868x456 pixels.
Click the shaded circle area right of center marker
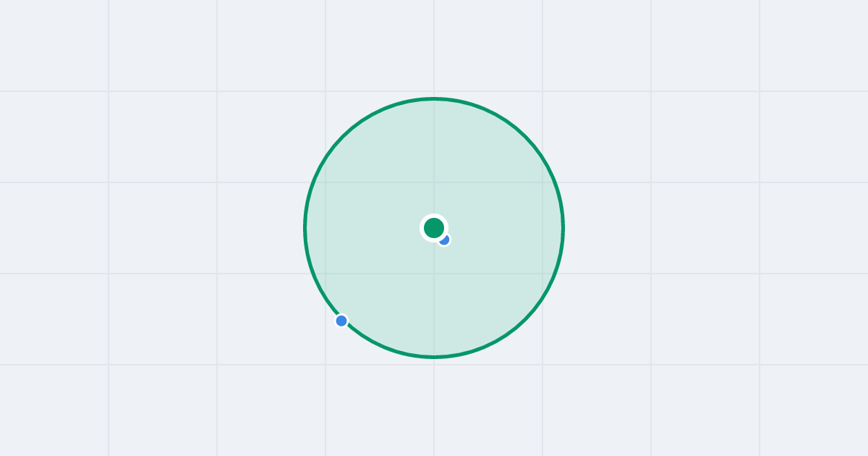pos(506,228)
